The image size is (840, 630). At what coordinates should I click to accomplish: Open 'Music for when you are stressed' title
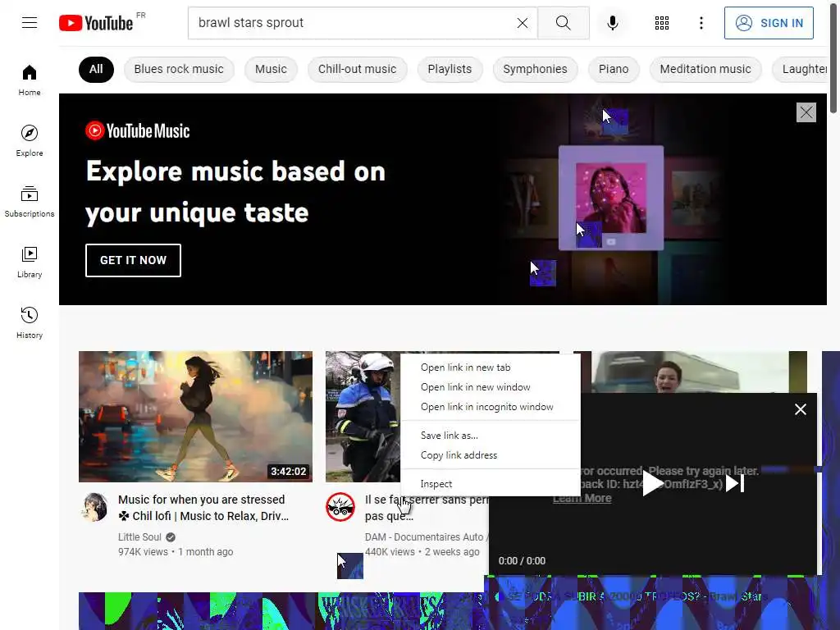pos(203,508)
